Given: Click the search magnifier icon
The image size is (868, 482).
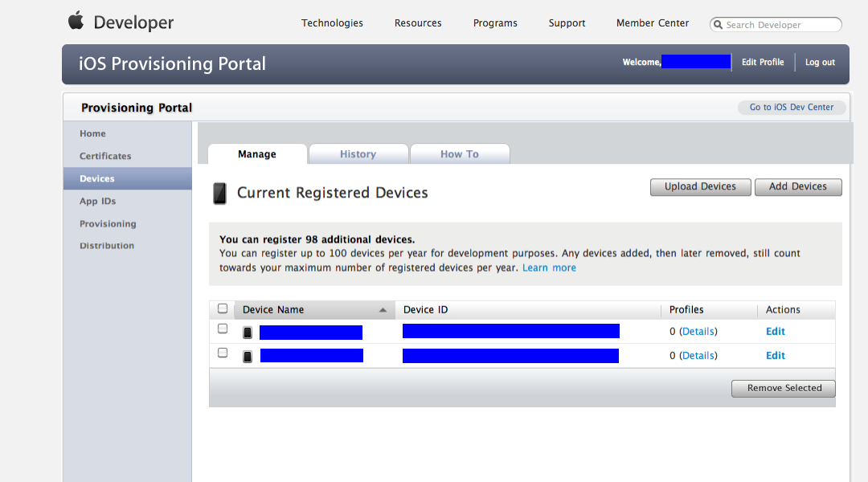Looking at the screenshot, I should tap(718, 25).
